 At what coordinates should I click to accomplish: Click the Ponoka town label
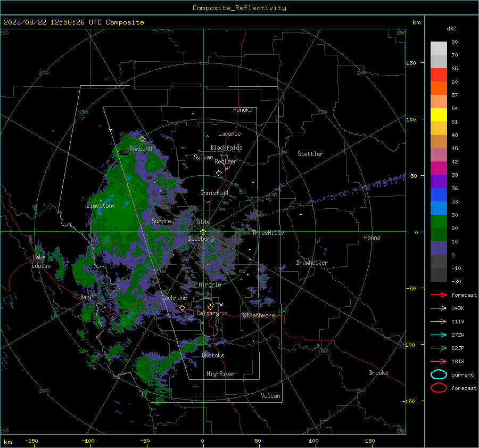[x=243, y=110]
